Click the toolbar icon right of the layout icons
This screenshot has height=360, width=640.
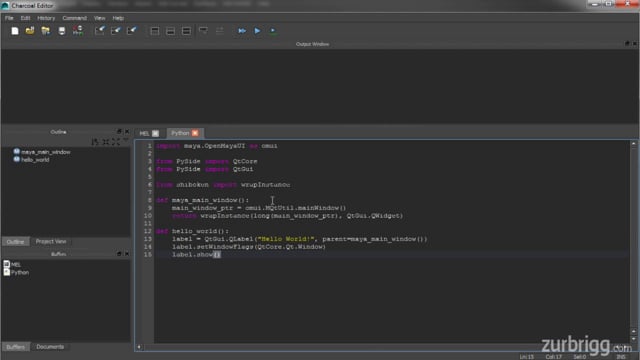pos(203,31)
